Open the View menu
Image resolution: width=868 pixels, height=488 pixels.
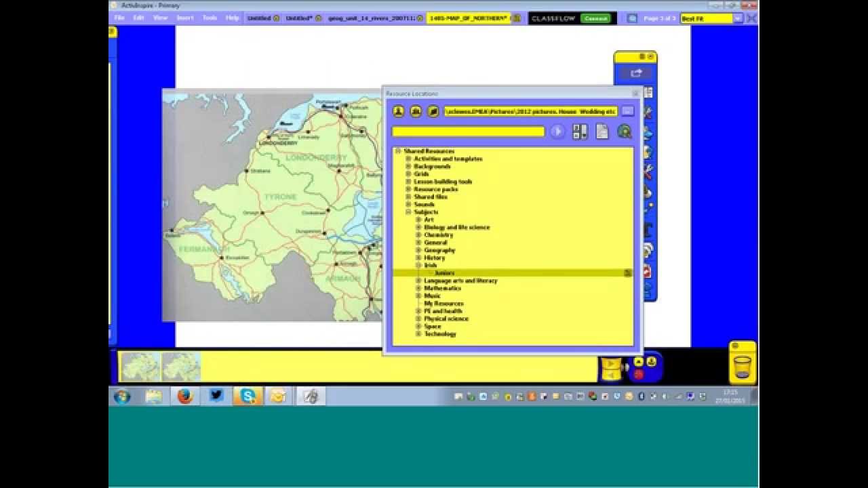pyautogui.click(x=160, y=18)
